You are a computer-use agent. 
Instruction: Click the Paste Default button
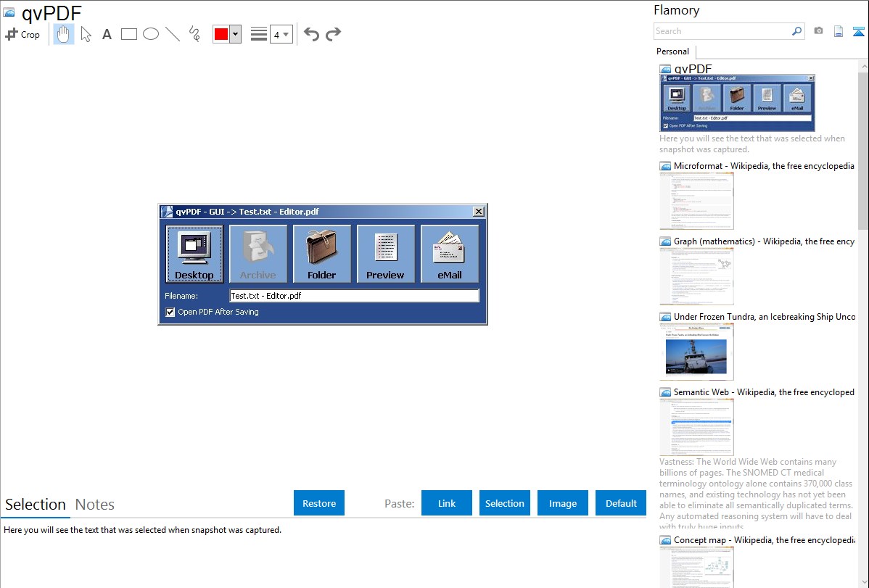(x=621, y=503)
